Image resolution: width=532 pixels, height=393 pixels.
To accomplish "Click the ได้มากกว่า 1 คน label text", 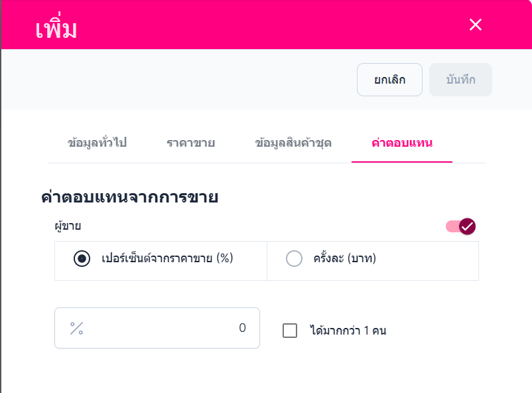I will pyautogui.click(x=348, y=331).
